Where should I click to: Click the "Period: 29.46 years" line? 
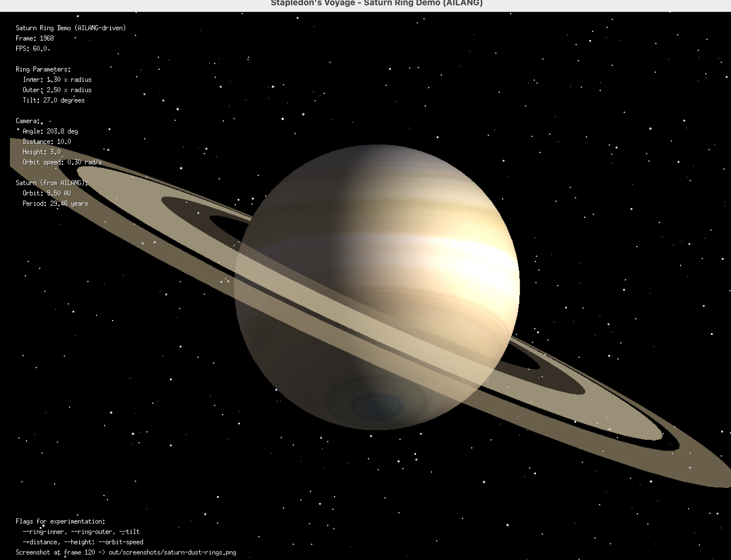click(55, 204)
